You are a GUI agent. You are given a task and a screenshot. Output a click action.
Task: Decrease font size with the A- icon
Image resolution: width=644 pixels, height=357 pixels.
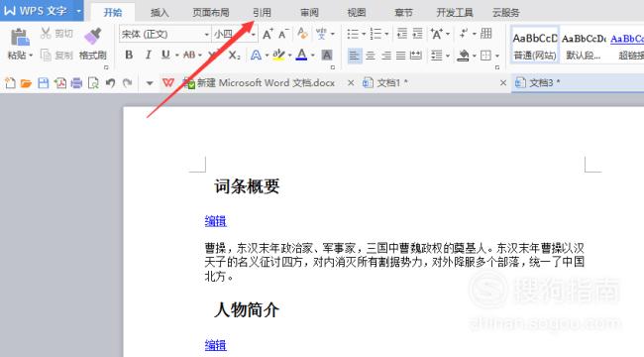283,34
